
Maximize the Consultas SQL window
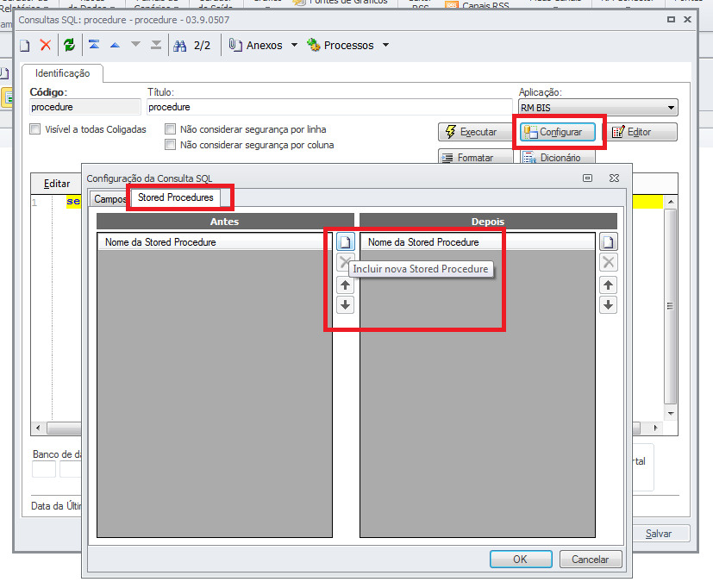click(x=671, y=19)
